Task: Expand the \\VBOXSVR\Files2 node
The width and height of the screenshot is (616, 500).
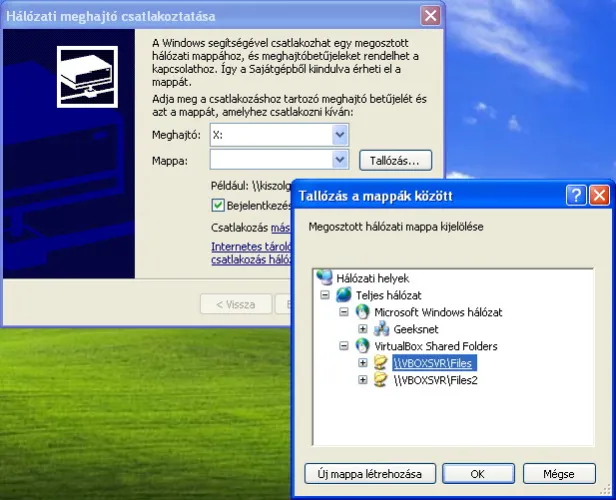Action: pyautogui.click(x=363, y=379)
